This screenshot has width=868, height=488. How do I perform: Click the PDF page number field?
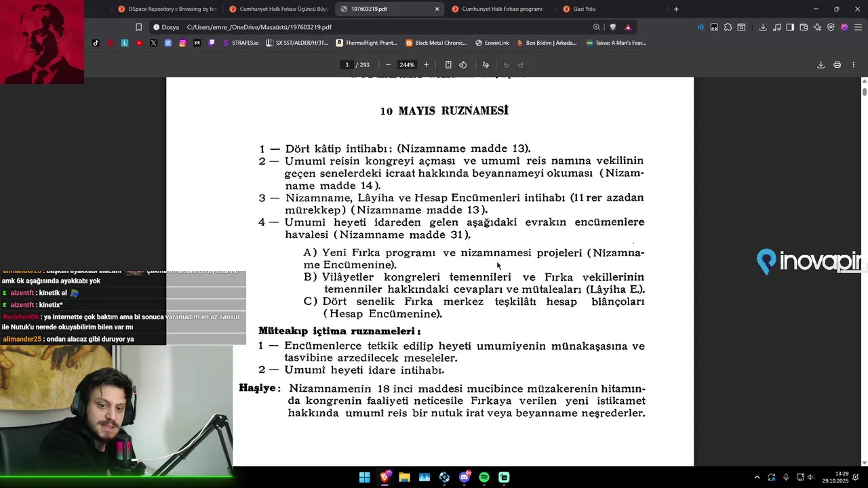(x=347, y=65)
